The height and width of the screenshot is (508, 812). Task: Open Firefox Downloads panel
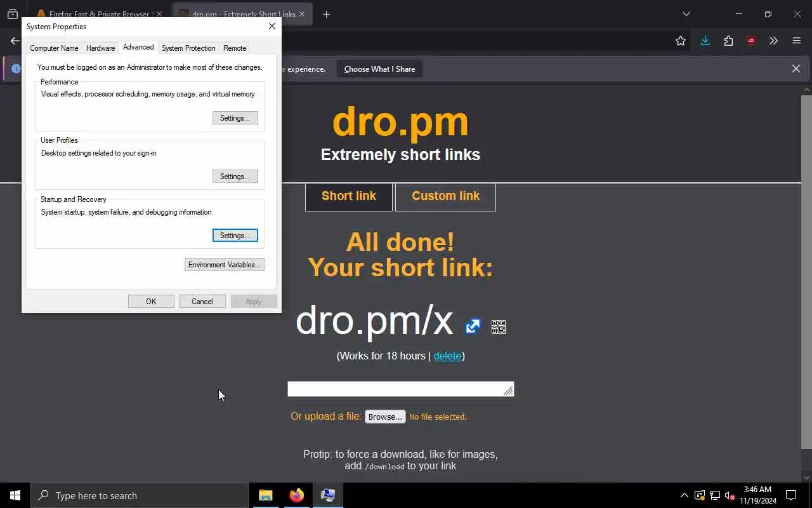click(705, 41)
